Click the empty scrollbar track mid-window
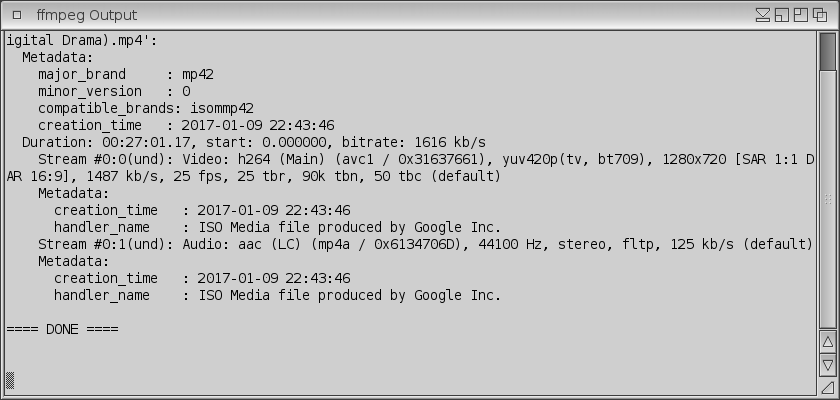 828,200
